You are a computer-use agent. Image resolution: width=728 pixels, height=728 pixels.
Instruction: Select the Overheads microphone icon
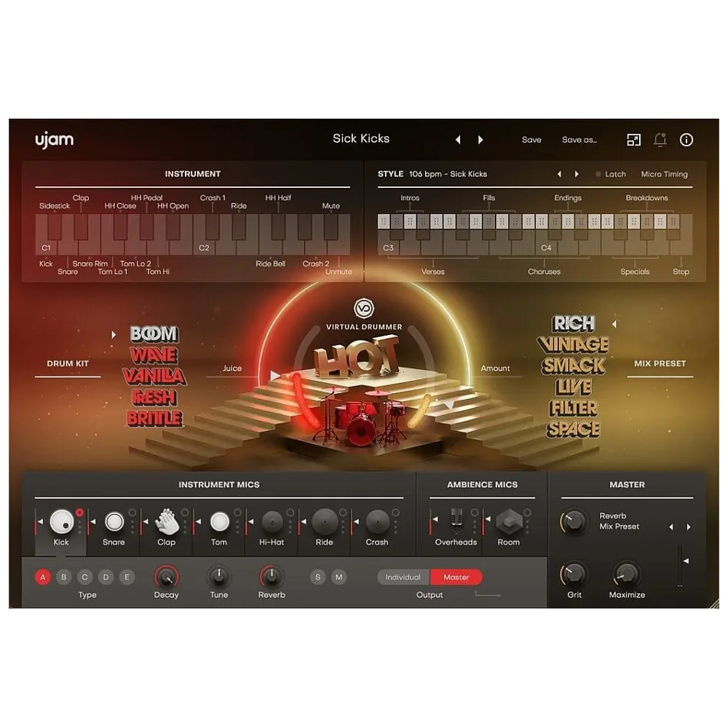[456, 521]
